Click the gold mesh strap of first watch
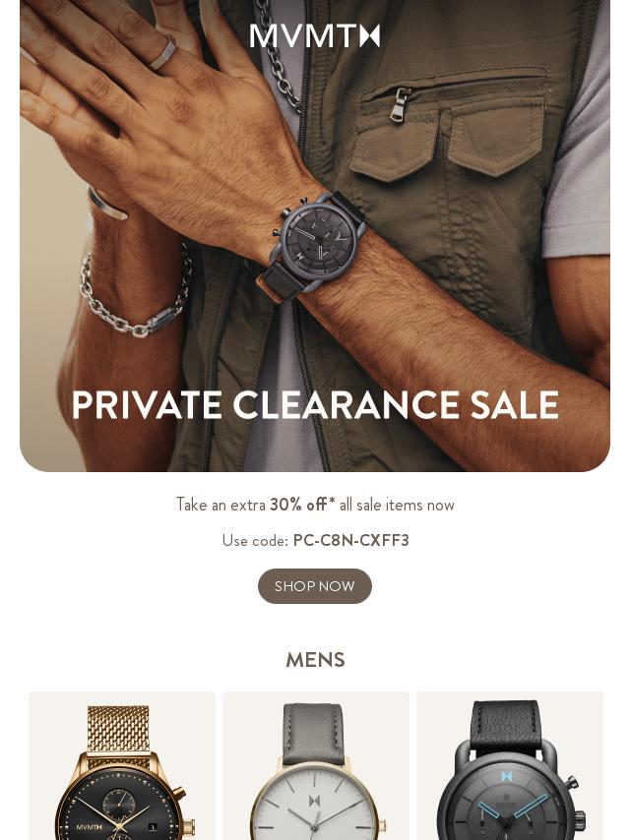630x840 pixels. click(x=119, y=729)
